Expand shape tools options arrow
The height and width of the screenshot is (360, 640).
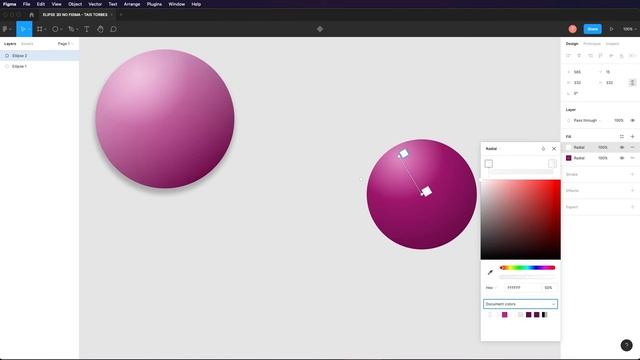[x=61, y=29]
